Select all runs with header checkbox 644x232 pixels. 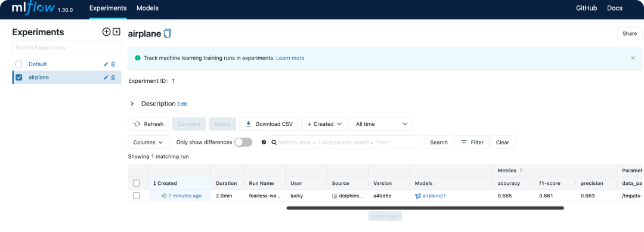pos(137,183)
